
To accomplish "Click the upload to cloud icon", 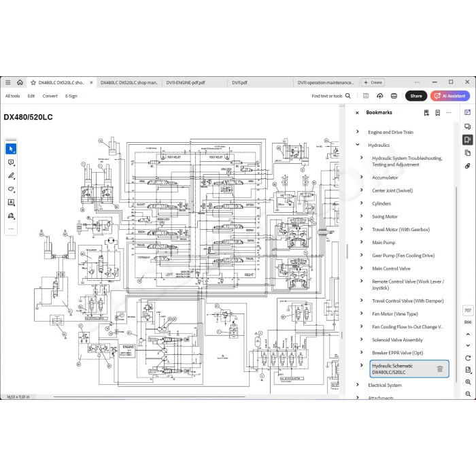I will click(379, 96).
